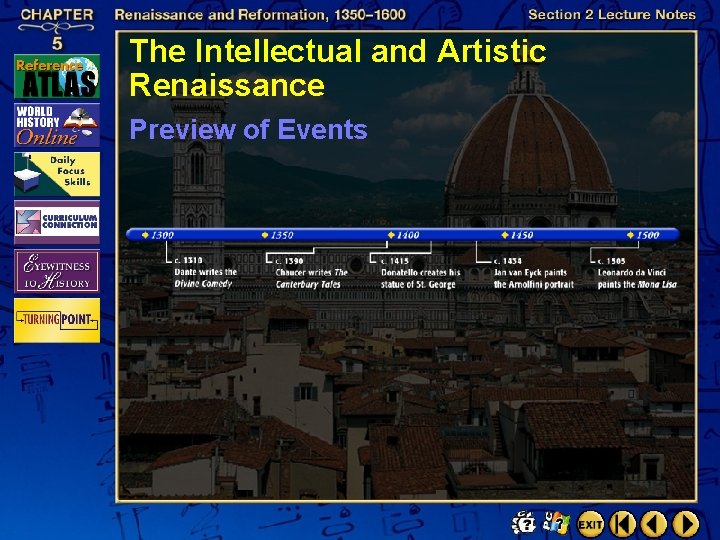Click "Dante writes the Divine Comedy" text
The width and height of the screenshot is (720, 540).
pyautogui.click(x=205, y=278)
